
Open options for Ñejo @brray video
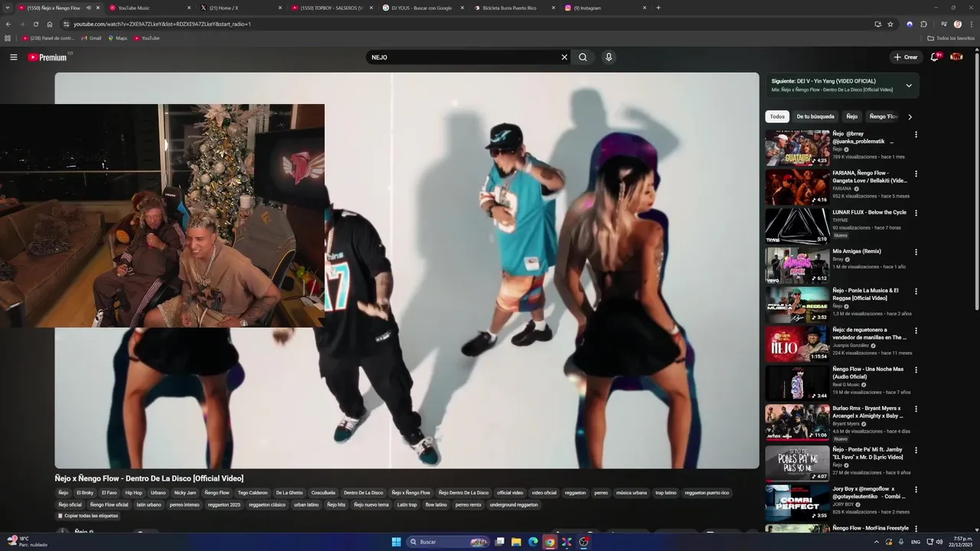click(x=916, y=135)
